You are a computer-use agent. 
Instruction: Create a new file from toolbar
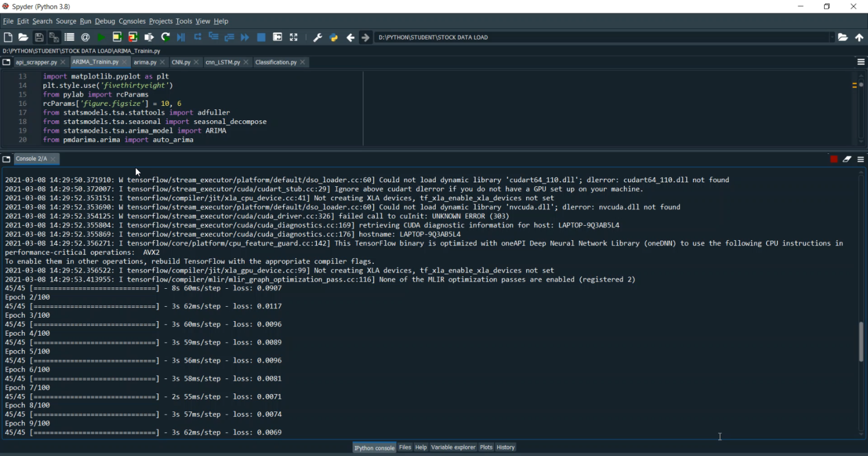point(8,37)
